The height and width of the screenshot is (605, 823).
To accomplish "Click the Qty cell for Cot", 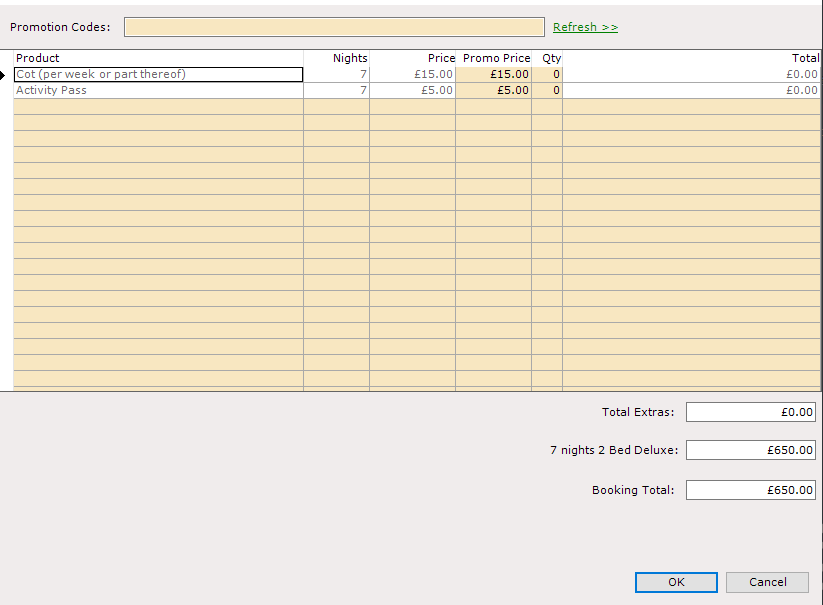I will [x=547, y=75].
